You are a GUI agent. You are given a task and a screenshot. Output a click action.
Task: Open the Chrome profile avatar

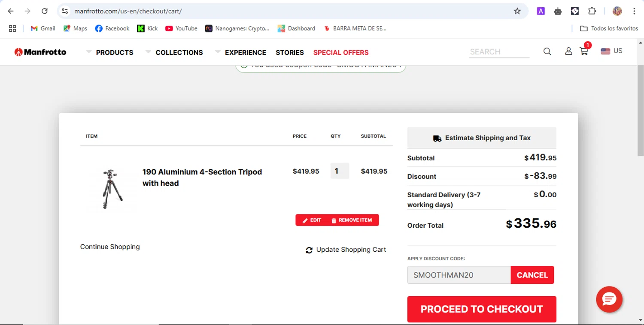coord(617,11)
